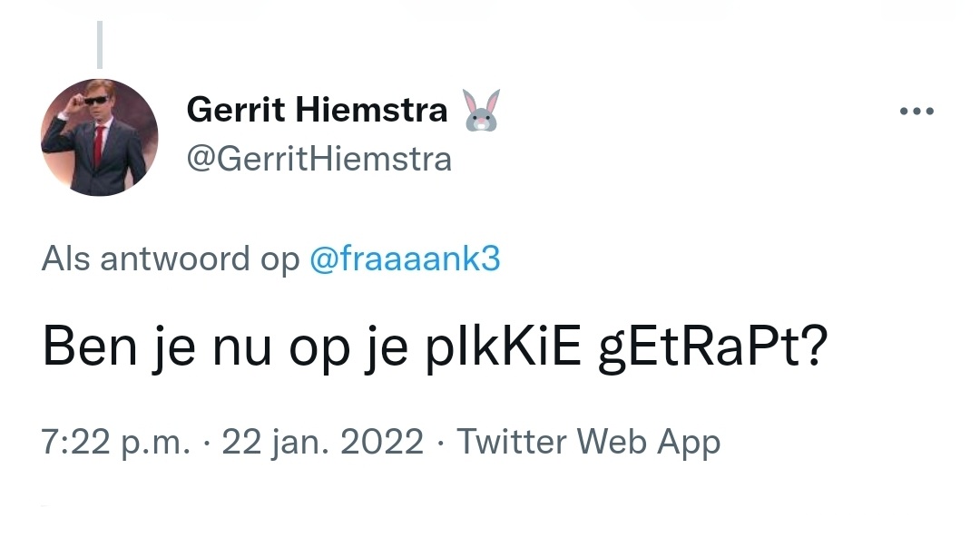Click the ellipsis icon in the top-right corner
This screenshot has width=980, height=537.
coord(917,110)
